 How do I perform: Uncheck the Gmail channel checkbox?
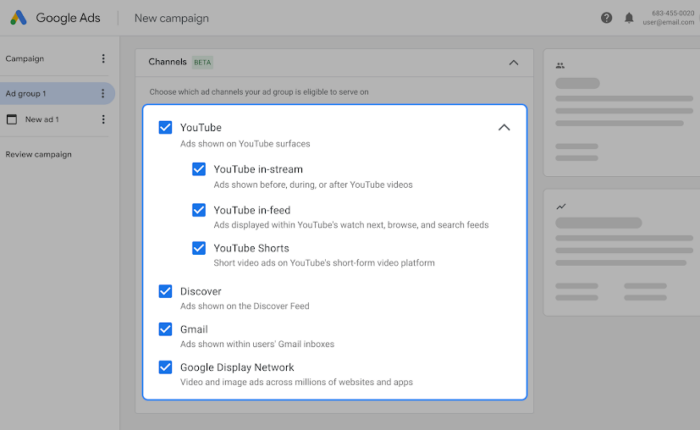pos(165,329)
